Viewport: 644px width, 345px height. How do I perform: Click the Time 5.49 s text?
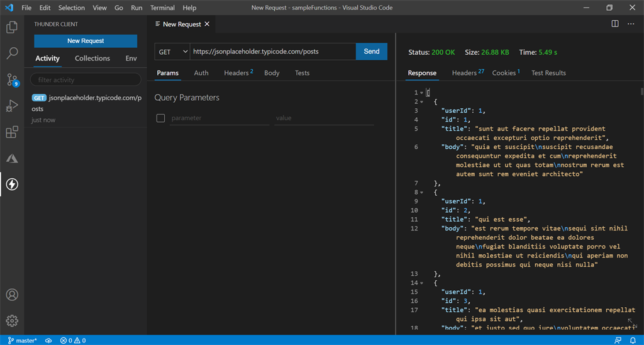click(x=538, y=52)
